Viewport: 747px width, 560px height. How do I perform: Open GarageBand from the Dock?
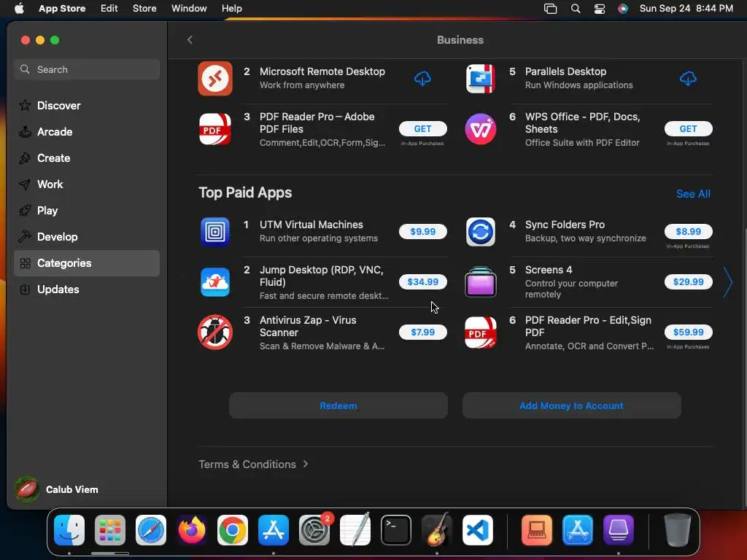click(437, 530)
